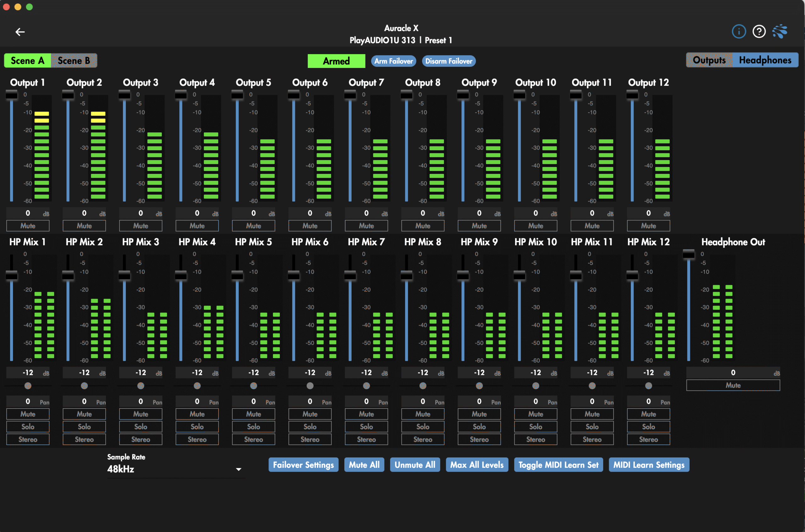
Task: Open the Sample Rate 48kHz dropdown
Action: pos(176,469)
